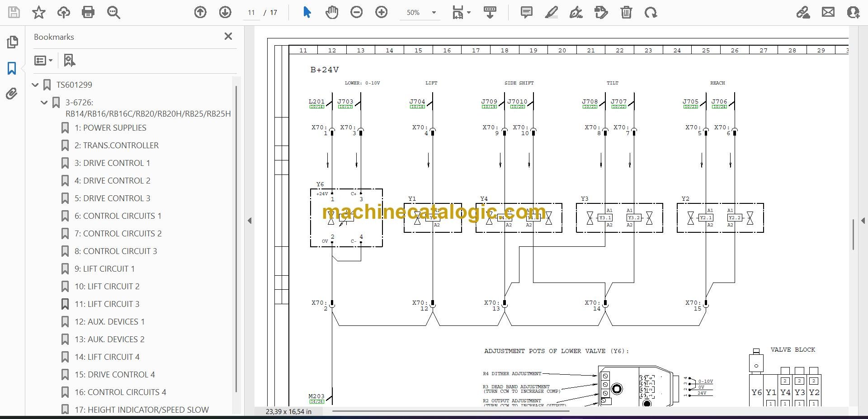Save the document with the floppy disk icon
Viewport: 868px width, 419px height.
[14, 12]
